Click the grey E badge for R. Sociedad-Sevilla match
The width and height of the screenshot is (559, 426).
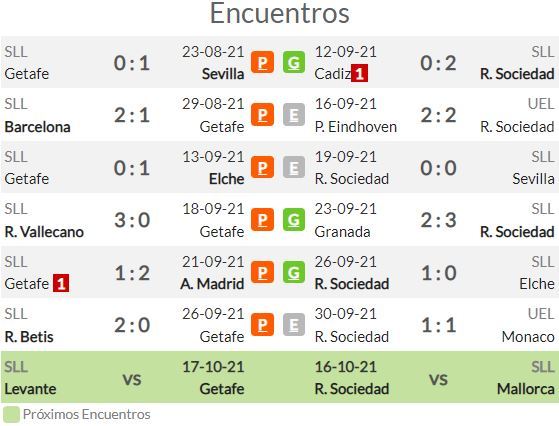pyautogui.click(x=294, y=167)
